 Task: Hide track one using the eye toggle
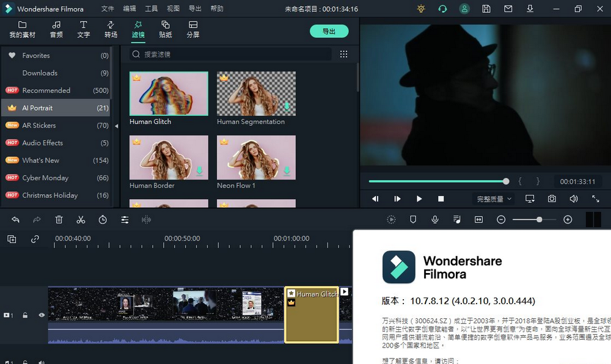[41, 315]
